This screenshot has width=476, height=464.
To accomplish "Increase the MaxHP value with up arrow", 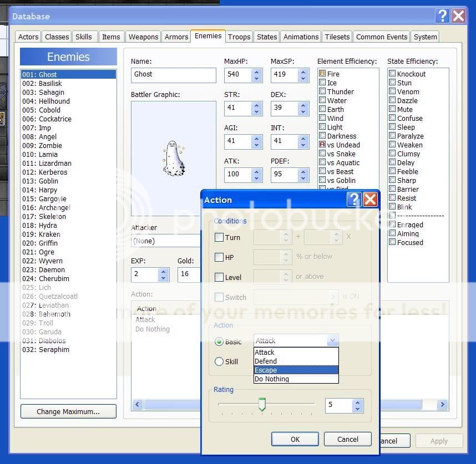I will click(256, 72).
